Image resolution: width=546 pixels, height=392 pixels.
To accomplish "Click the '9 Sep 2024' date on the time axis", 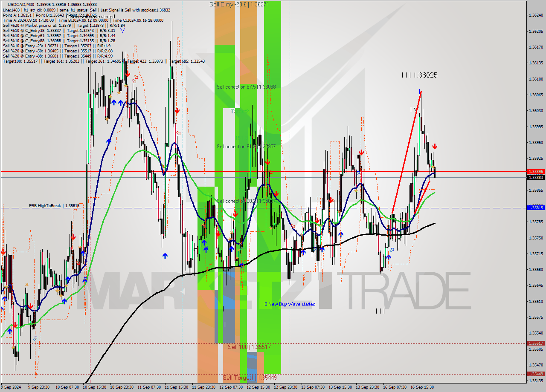I will point(11,387).
